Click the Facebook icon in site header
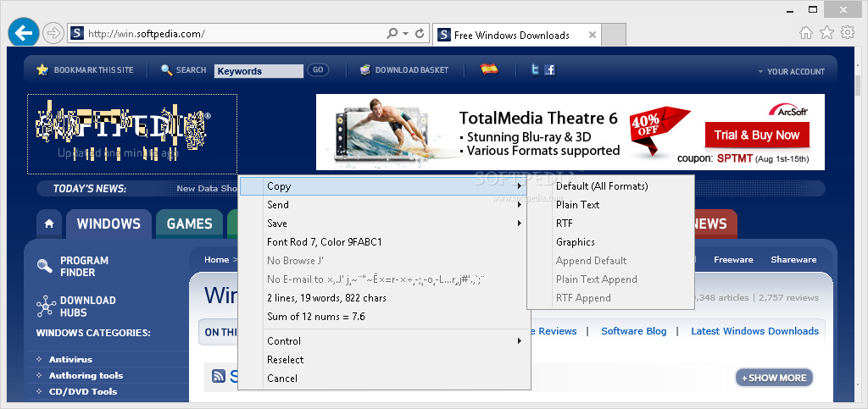Viewport: 868px width, 409px height. [x=549, y=69]
